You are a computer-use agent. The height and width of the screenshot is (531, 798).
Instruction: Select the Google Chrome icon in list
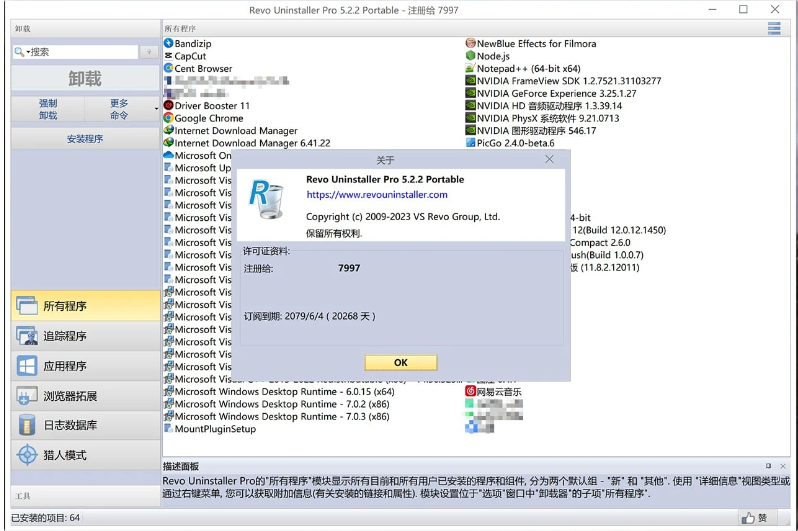168,118
